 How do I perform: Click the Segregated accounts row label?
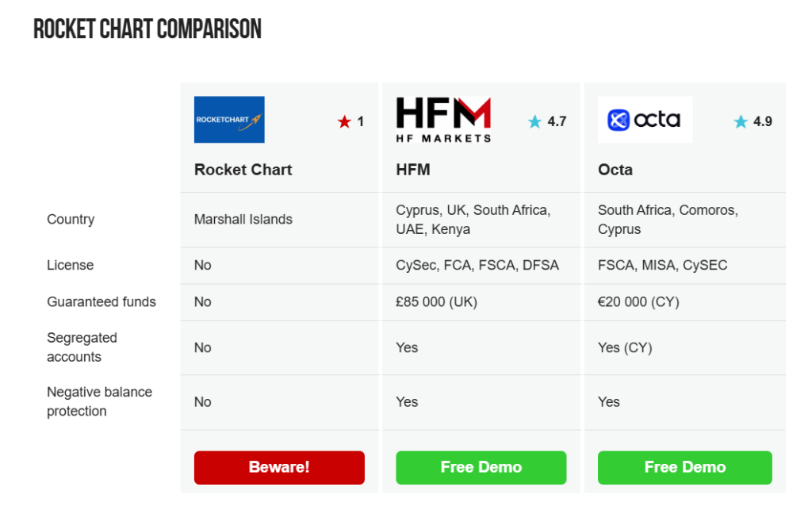pyautogui.click(x=82, y=347)
